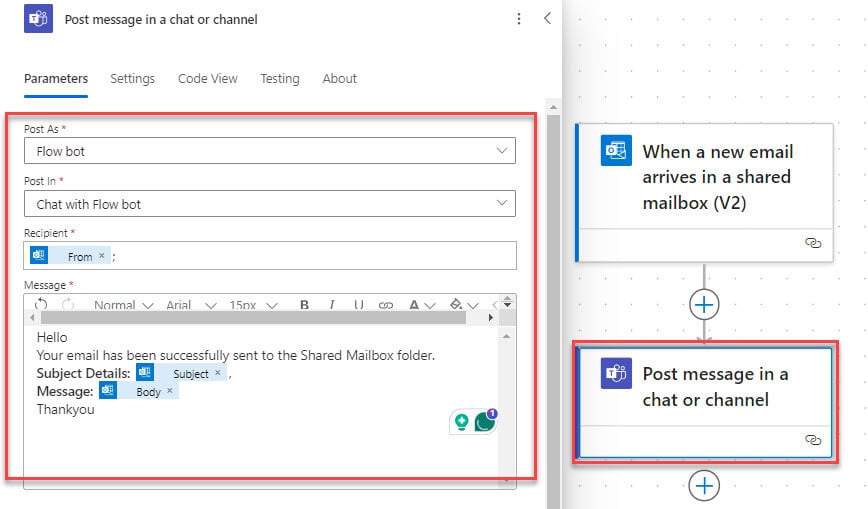This screenshot has height=509, width=868.
Task: Click the 'Thankyou' line in message
Action: tap(65, 409)
